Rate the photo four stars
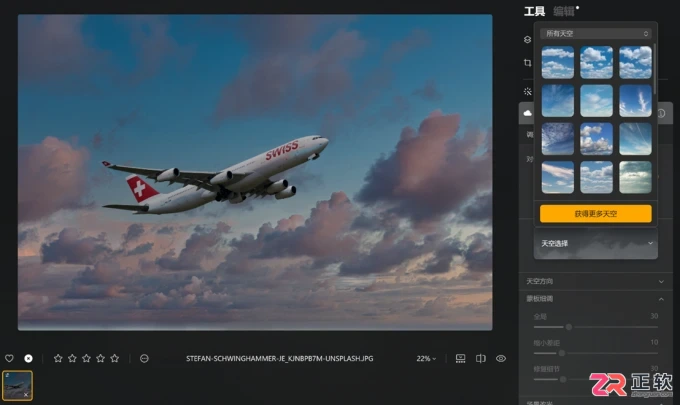 click(101, 358)
